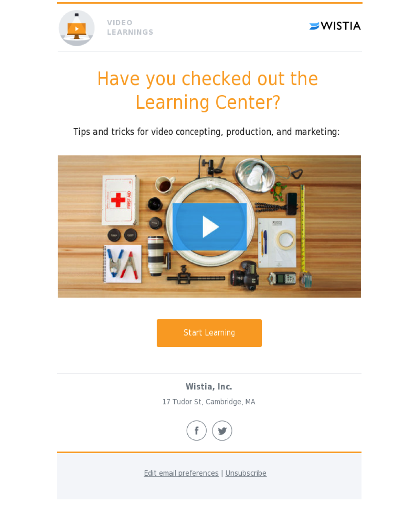The height and width of the screenshot is (510, 420).
Task: Click the Start Learning button
Action: tap(209, 333)
